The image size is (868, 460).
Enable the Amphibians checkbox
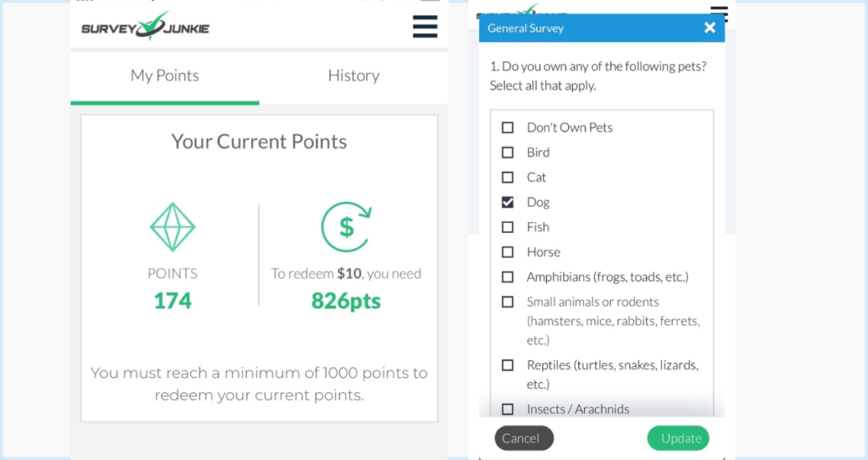point(508,277)
